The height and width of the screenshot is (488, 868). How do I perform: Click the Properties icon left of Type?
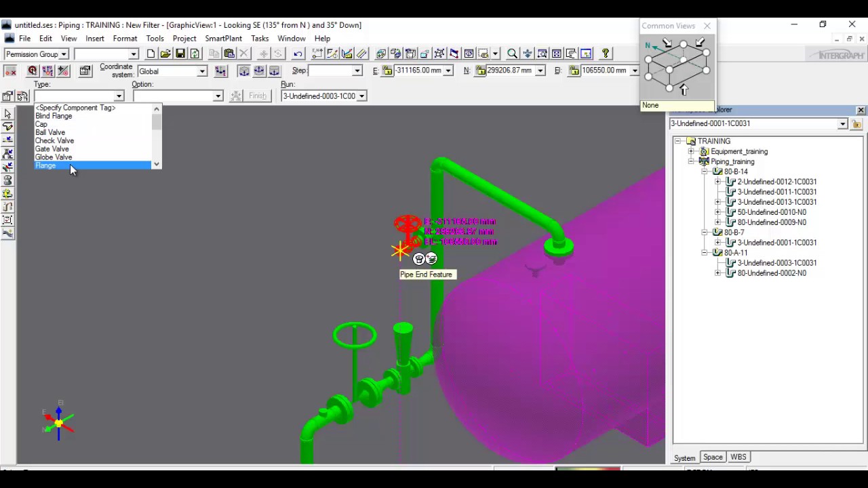click(x=7, y=96)
